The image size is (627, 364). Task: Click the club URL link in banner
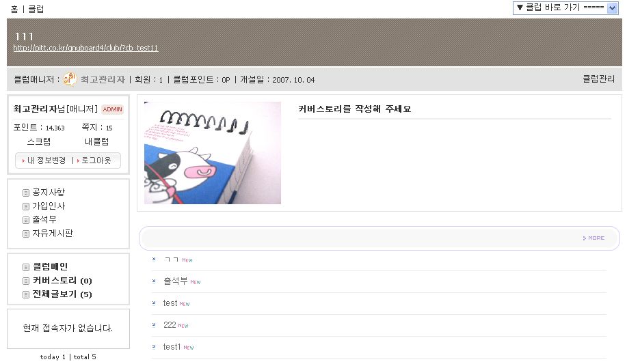pyautogui.click(x=85, y=48)
